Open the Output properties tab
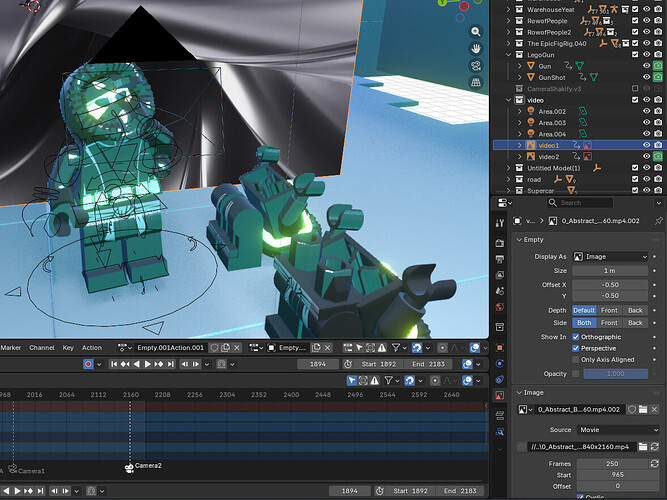Viewport: 667px width, 500px height. (500, 259)
